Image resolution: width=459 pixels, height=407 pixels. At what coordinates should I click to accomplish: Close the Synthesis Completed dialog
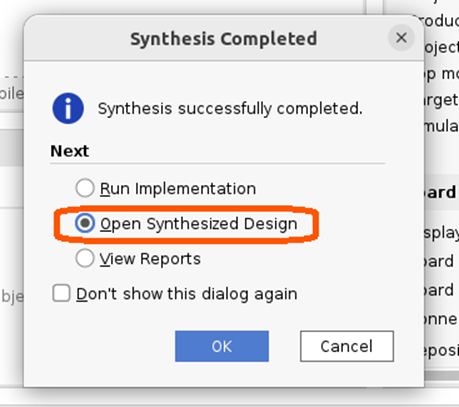tap(401, 38)
